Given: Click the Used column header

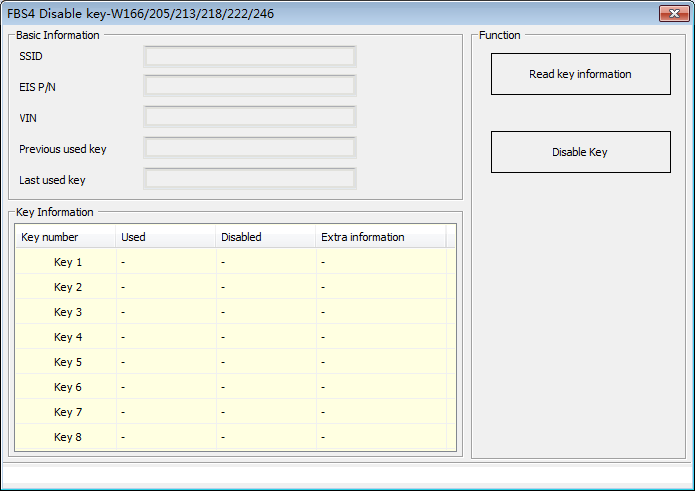Looking at the screenshot, I should tap(166, 237).
